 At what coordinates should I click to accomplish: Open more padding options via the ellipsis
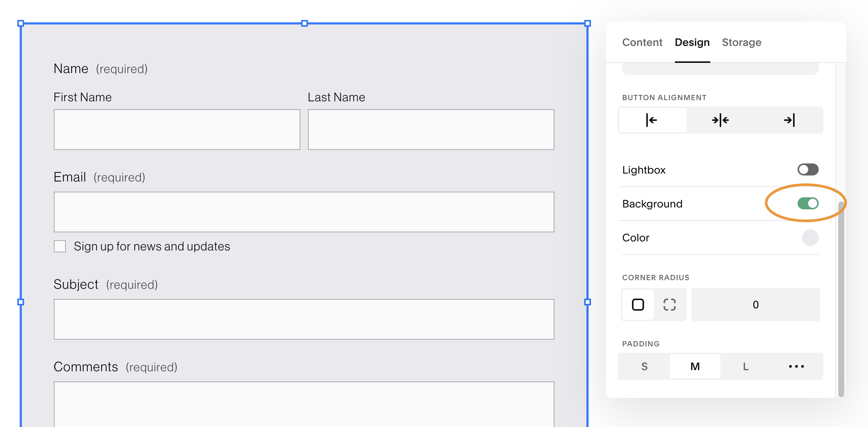pyautogui.click(x=796, y=366)
